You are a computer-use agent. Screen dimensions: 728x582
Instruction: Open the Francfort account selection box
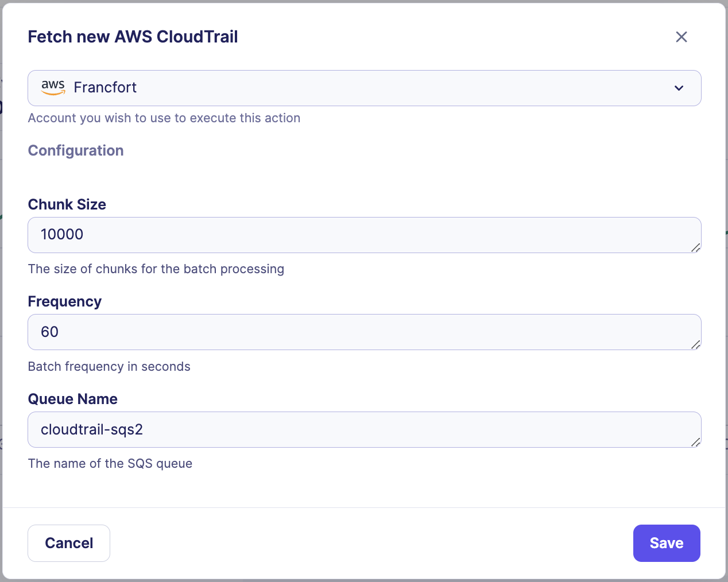[x=364, y=88]
